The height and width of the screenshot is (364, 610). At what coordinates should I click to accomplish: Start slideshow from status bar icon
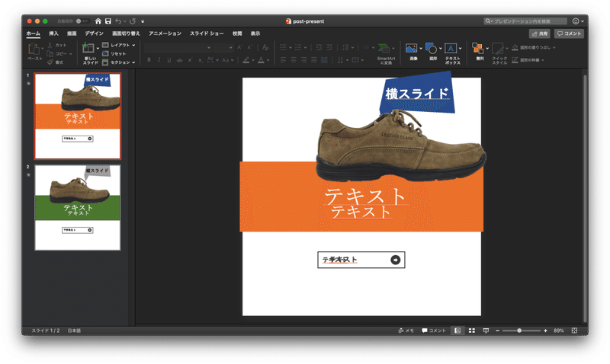pyautogui.click(x=486, y=330)
